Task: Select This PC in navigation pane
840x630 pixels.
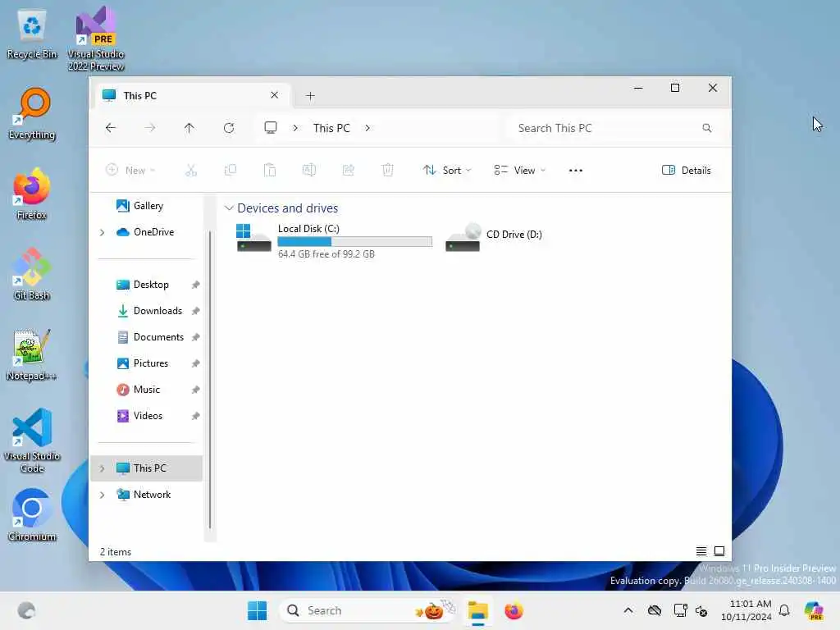Action: [x=146, y=468]
